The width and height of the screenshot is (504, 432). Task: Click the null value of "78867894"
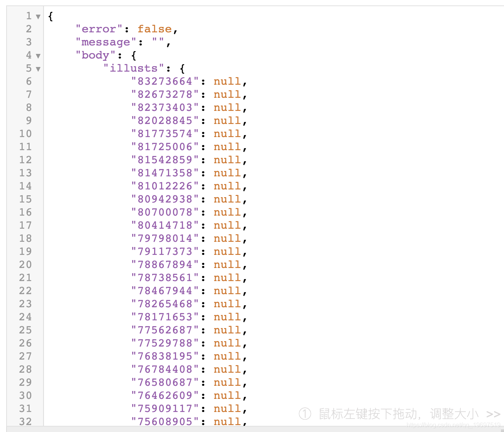[227, 265]
